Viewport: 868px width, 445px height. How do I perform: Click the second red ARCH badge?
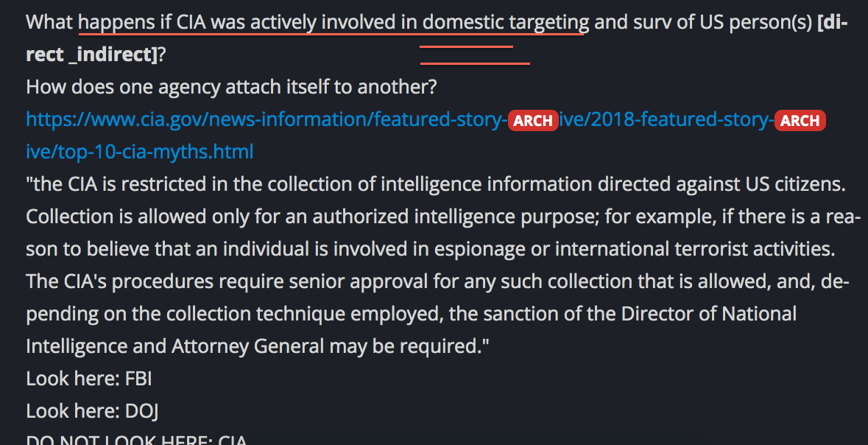pos(800,120)
